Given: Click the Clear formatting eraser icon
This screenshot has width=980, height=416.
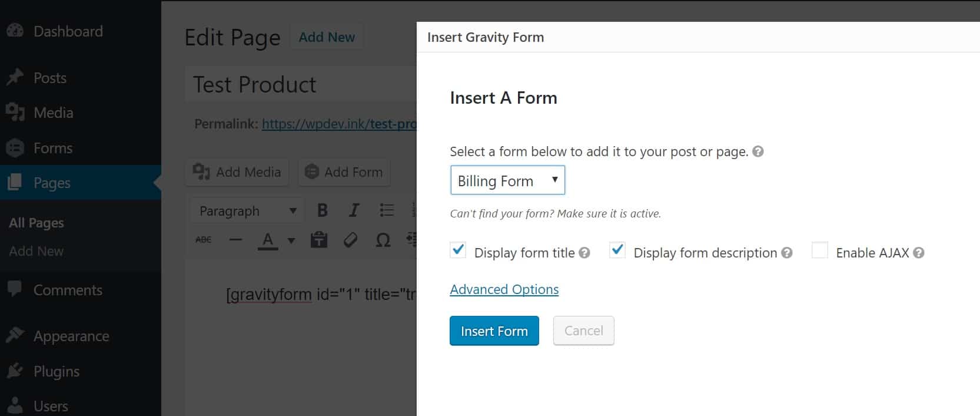Looking at the screenshot, I should pyautogui.click(x=350, y=239).
